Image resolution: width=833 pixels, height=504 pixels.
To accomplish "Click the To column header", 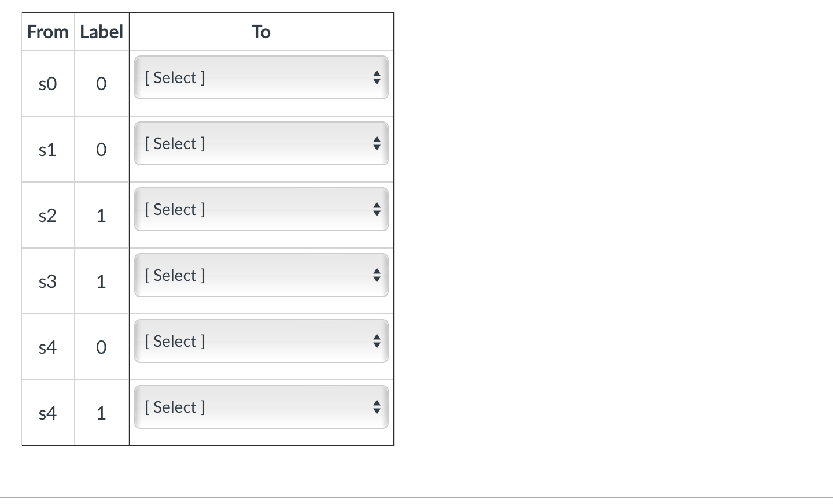I will point(261,32).
